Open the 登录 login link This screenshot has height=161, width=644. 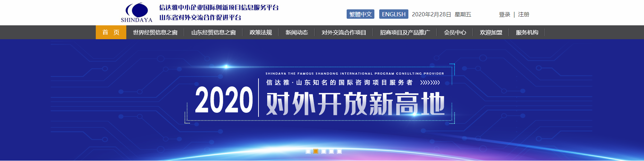(504, 14)
